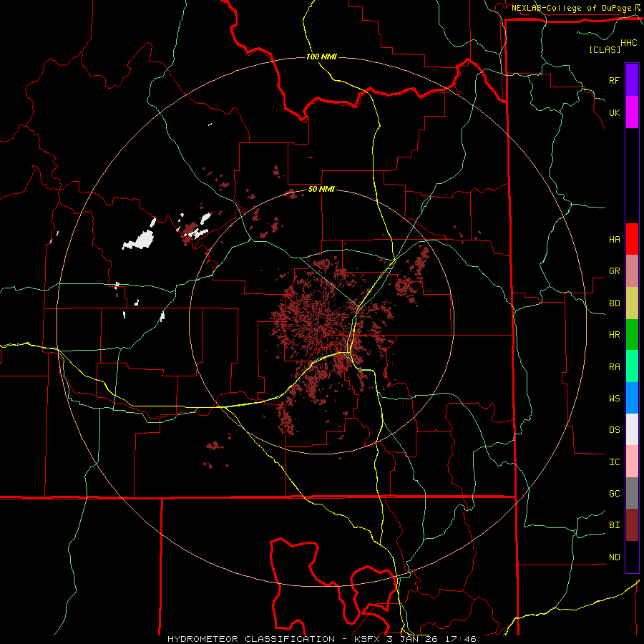Viewport: 644px width, 644px height.
Task: Pick the dark green HR swatch
Action: point(632,334)
